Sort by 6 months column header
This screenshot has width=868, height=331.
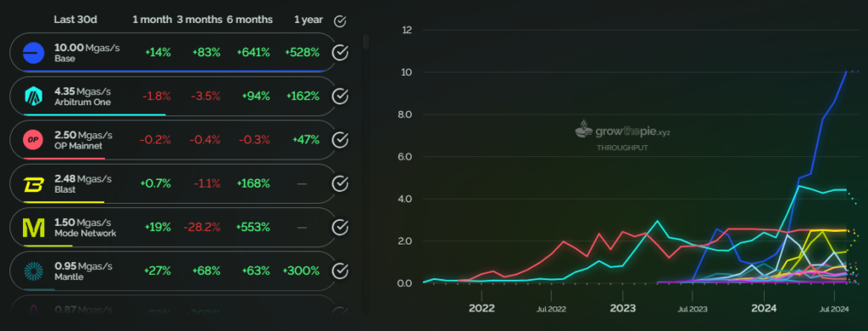pos(249,20)
